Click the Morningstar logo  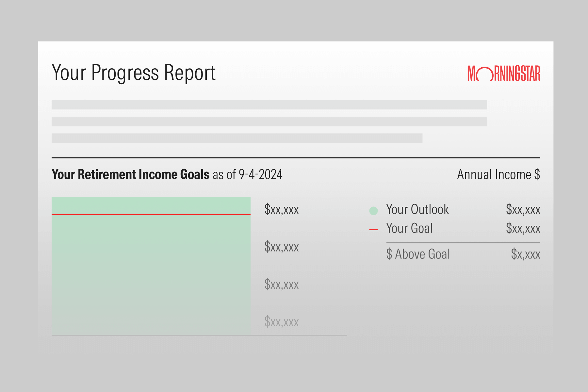(503, 73)
